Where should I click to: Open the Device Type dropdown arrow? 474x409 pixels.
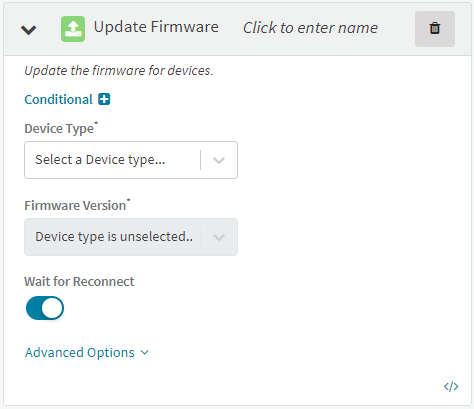[x=219, y=160]
